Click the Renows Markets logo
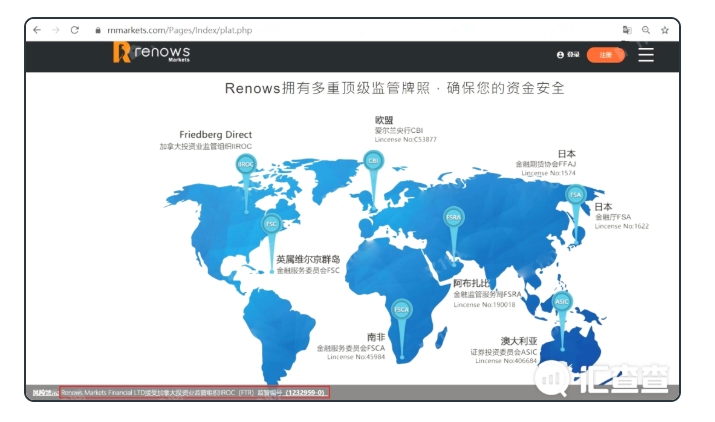The image size is (715, 422). (x=151, y=52)
